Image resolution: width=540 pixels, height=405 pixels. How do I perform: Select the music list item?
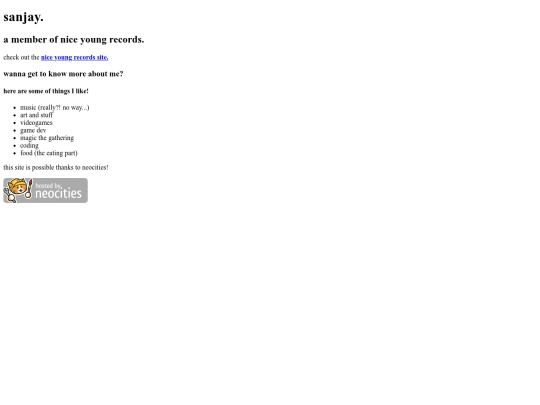tap(54, 107)
